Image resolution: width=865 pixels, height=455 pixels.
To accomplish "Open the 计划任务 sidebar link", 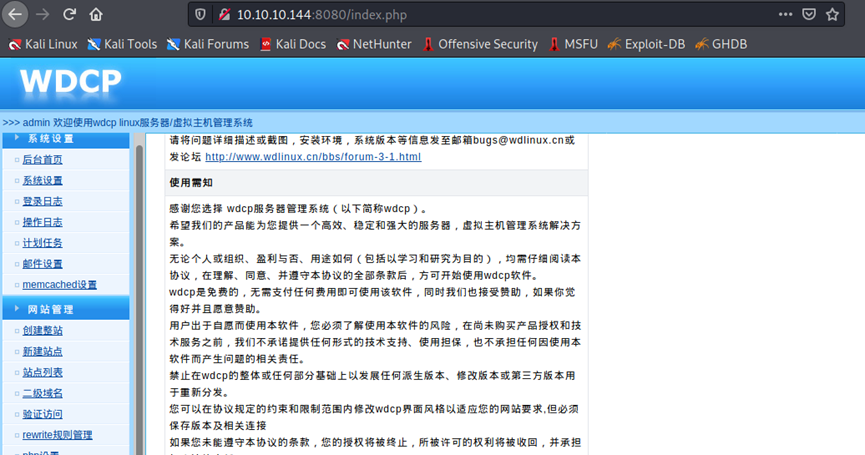I will 42,243.
